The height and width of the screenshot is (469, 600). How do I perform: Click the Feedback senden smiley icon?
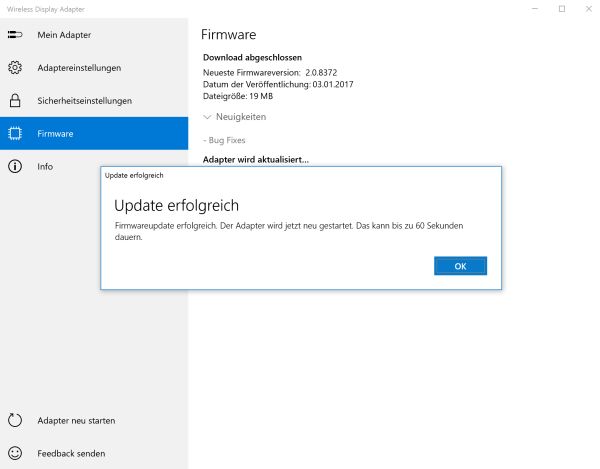[15, 453]
